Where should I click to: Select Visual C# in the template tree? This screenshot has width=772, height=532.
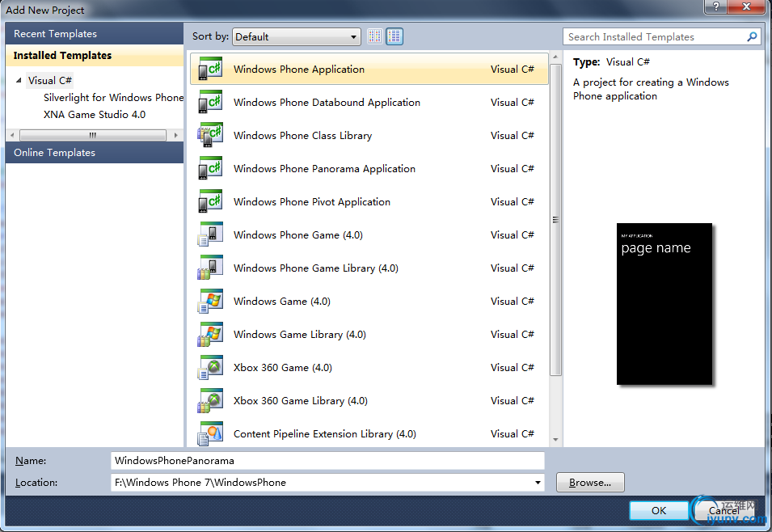click(x=50, y=80)
